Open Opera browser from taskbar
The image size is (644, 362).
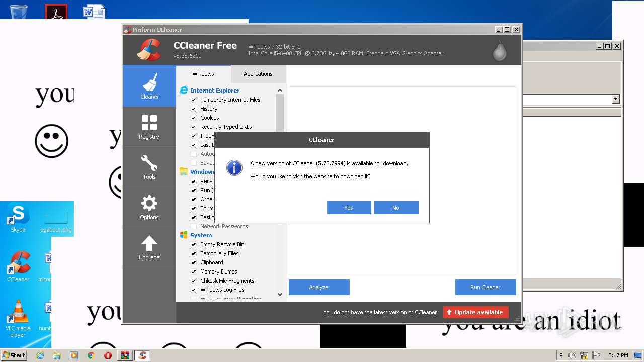pos(108,355)
